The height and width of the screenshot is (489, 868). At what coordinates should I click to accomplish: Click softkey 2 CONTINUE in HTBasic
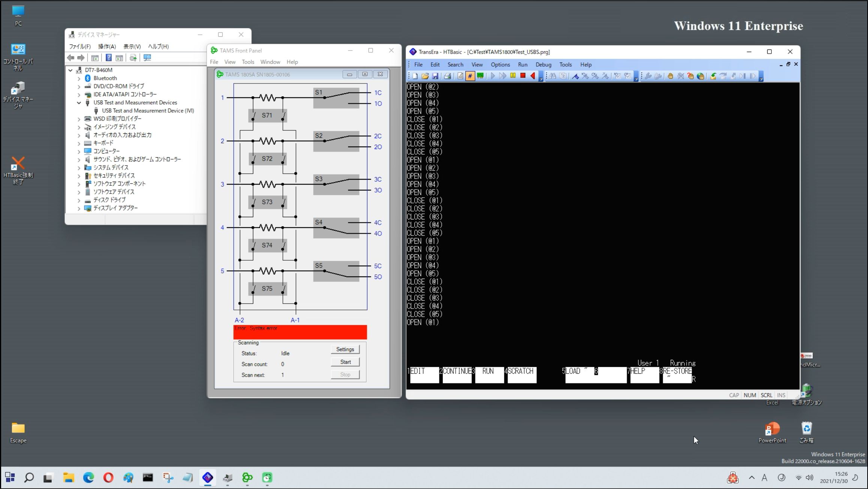[x=457, y=375]
